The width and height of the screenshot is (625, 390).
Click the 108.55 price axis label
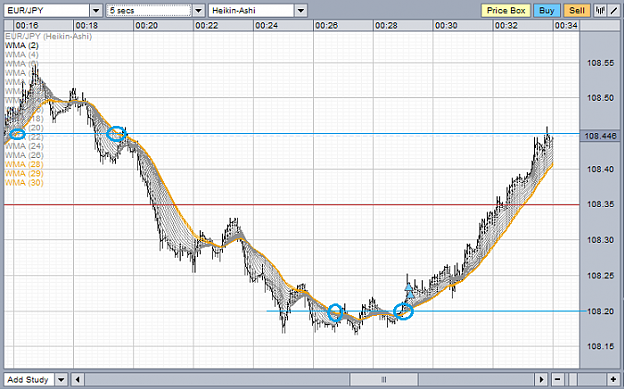click(600, 63)
